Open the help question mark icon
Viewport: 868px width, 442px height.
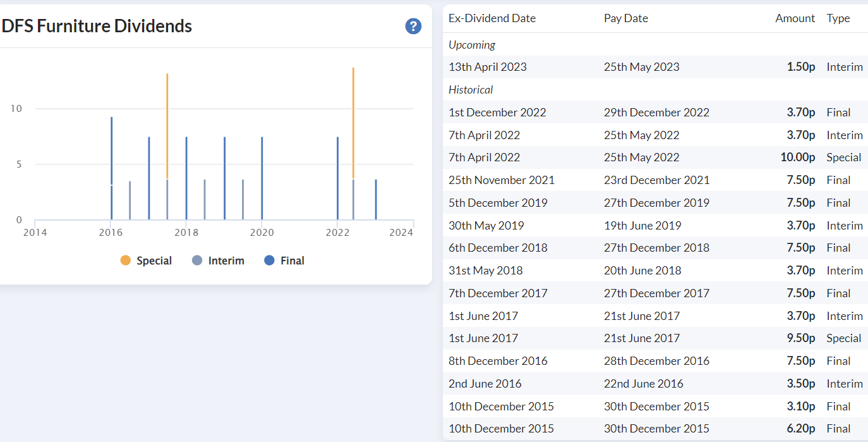[413, 26]
